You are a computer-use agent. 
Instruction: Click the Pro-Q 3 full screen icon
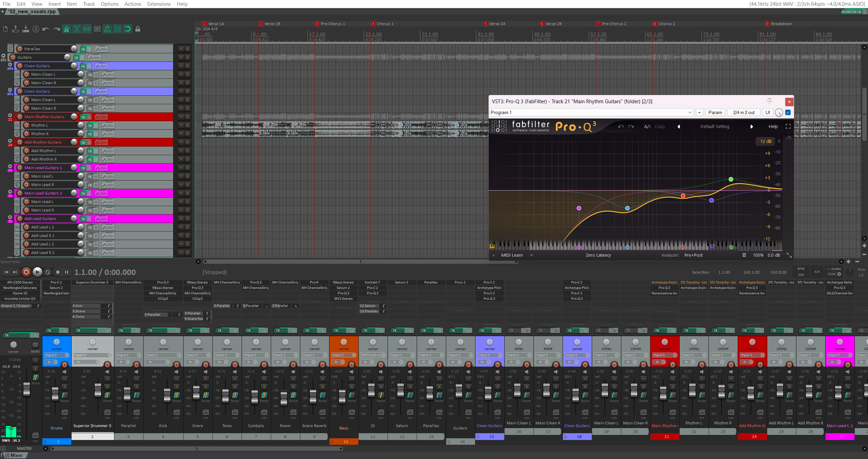(x=788, y=126)
